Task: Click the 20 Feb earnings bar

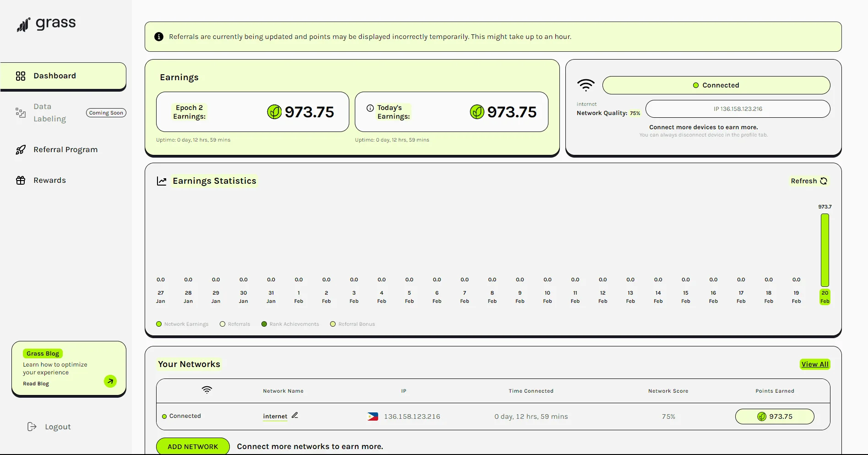Action: pyautogui.click(x=825, y=250)
